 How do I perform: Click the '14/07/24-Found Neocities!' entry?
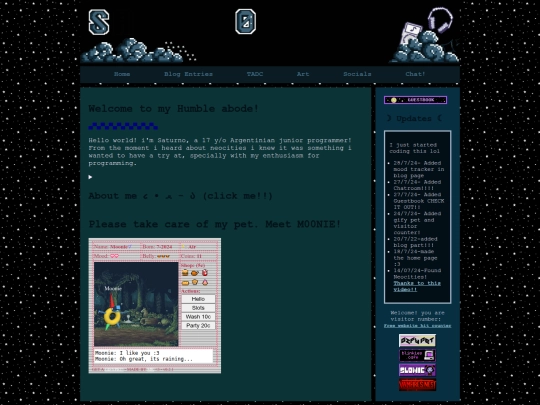(417, 273)
